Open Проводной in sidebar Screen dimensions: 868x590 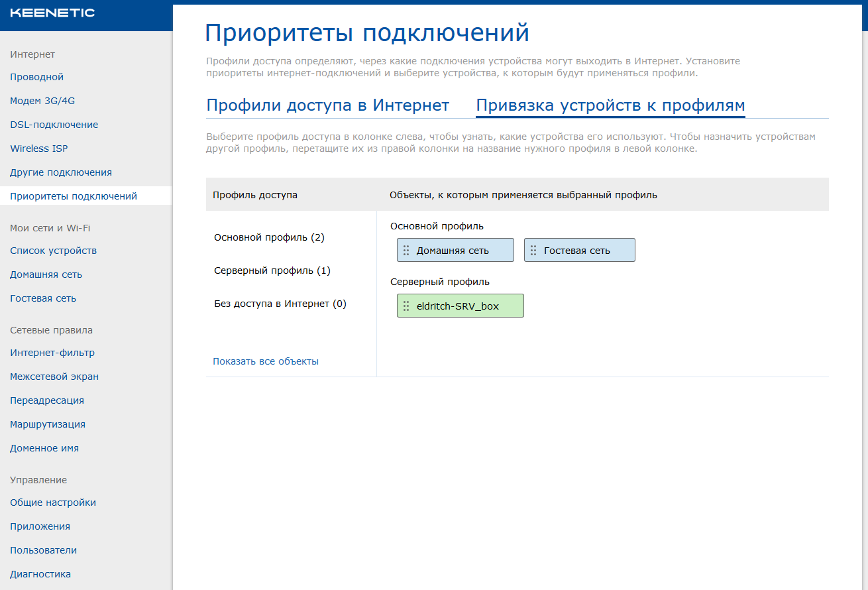pyautogui.click(x=37, y=77)
